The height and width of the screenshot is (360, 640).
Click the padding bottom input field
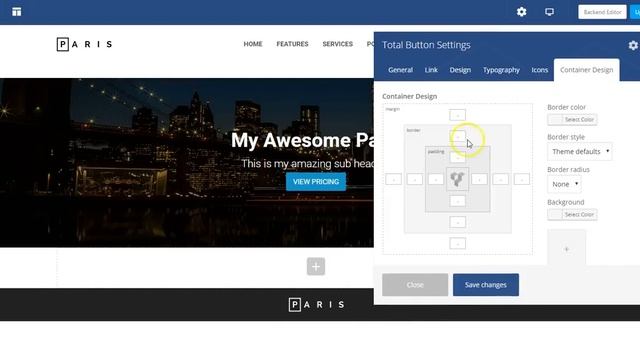[457, 201]
